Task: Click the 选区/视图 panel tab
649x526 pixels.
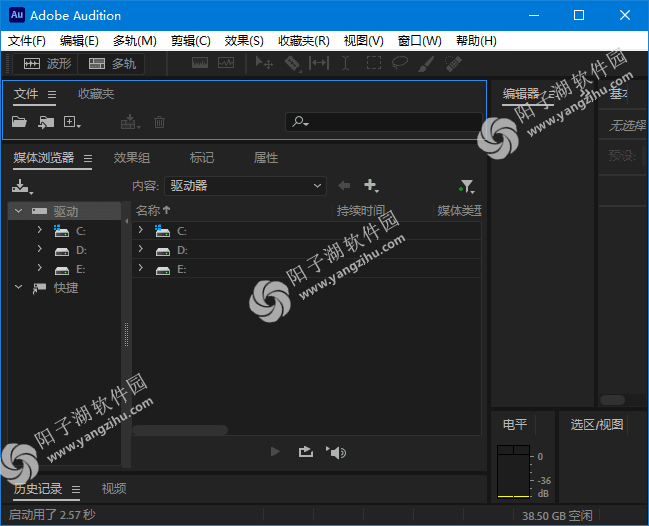Action: (x=596, y=425)
